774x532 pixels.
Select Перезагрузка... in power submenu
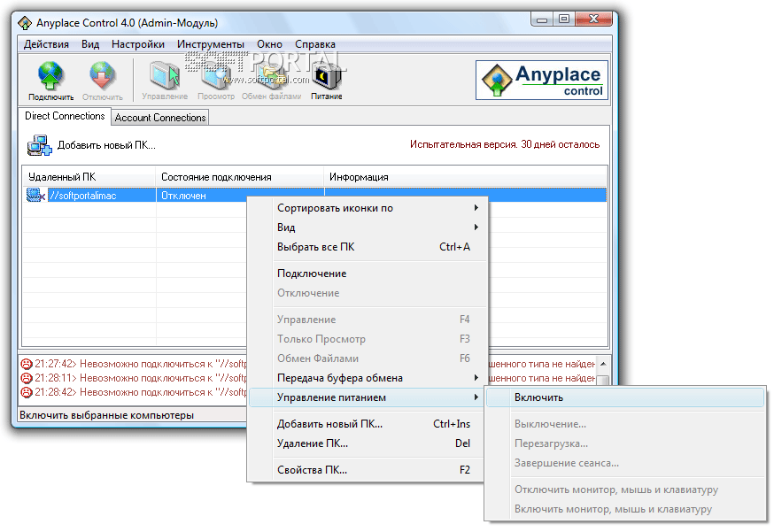[x=625, y=443]
